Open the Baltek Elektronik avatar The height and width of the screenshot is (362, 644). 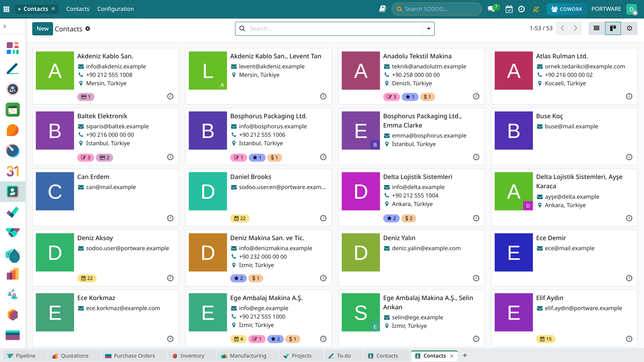pyautogui.click(x=55, y=130)
